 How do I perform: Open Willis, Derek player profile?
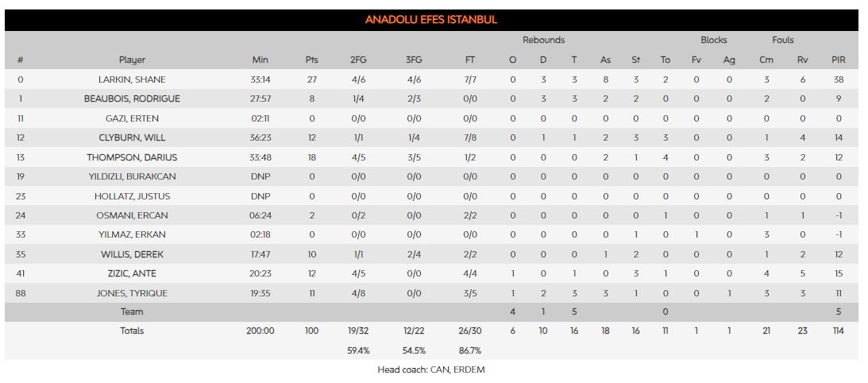coord(132,254)
